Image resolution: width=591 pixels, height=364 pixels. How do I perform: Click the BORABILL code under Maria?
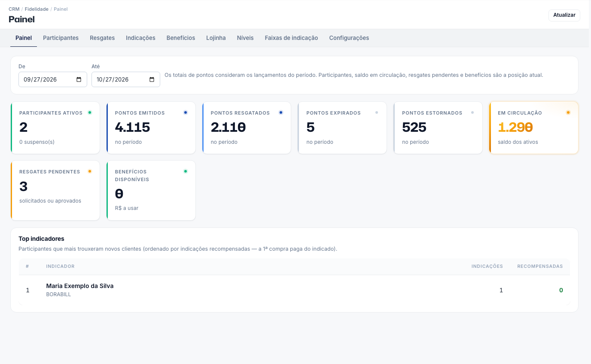tap(58, 294)
